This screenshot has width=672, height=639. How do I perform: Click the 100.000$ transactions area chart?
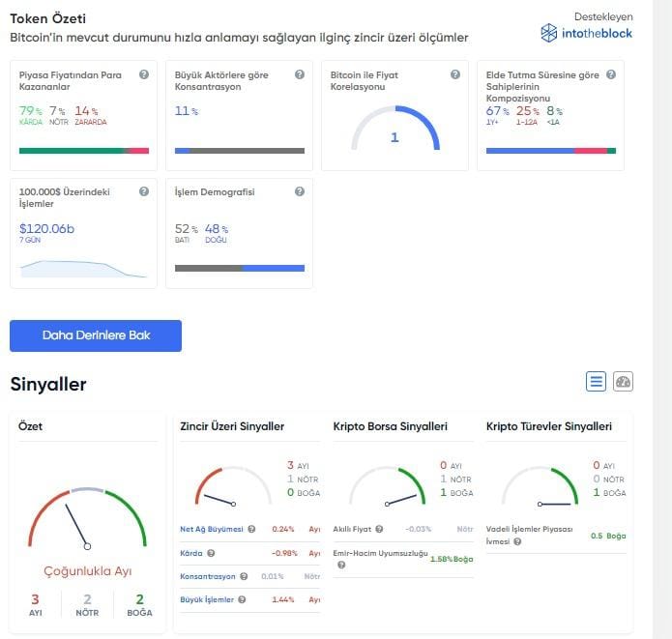[x=84, y=268]
